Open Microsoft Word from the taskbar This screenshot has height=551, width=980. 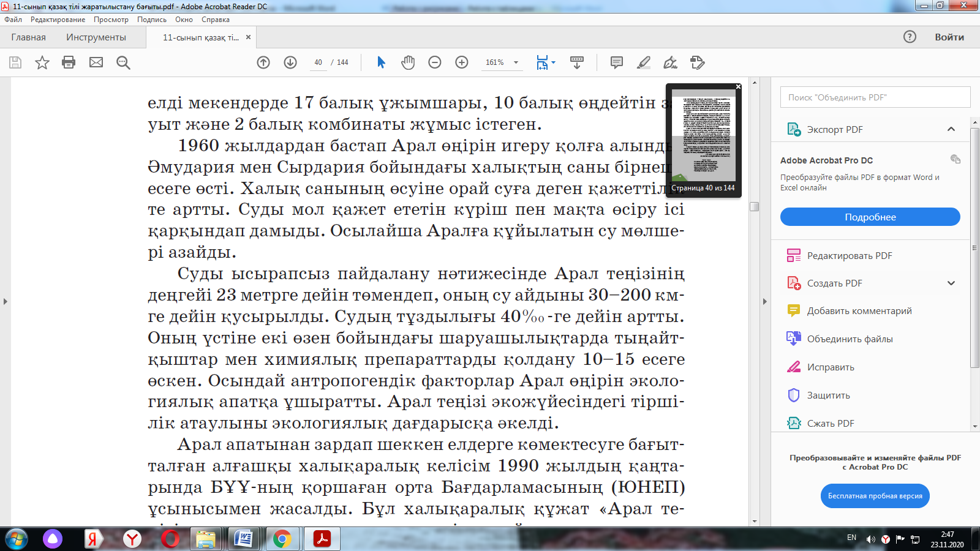pyautogui.click(x=244, y=539)
